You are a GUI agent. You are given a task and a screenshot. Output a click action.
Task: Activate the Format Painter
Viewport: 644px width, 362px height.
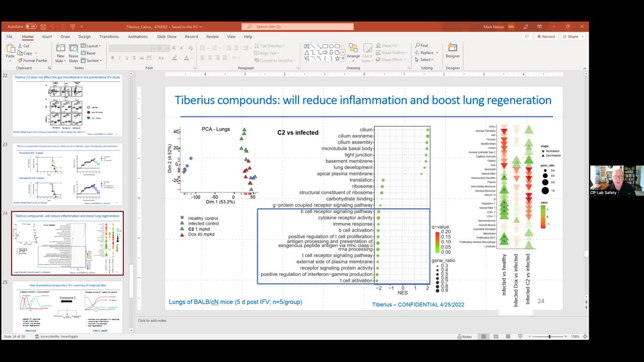pos(33,60)
